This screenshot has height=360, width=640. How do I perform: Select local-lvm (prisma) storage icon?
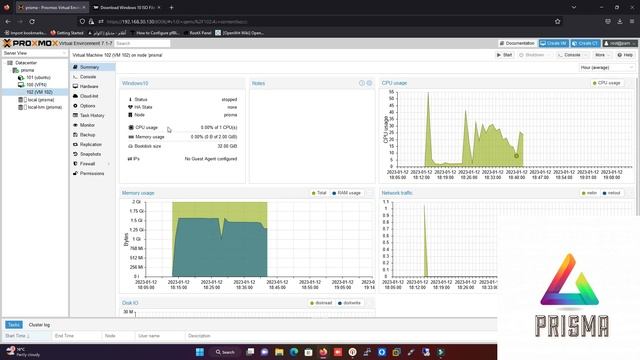pyautogui.click(x=21, y=107)
